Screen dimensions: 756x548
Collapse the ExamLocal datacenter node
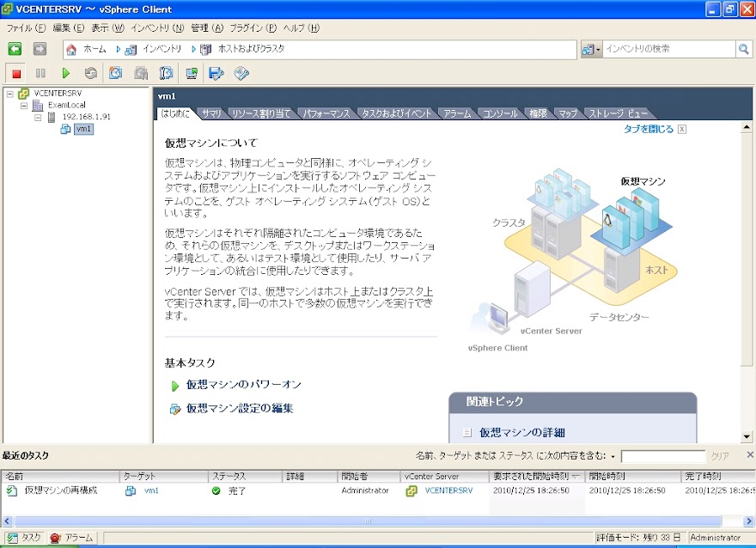24,106
